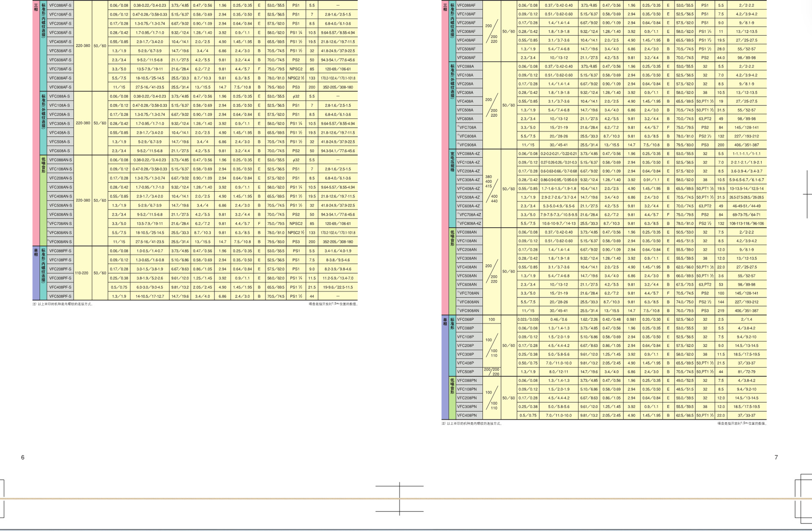Select the VFC908AN model cell

469,311
